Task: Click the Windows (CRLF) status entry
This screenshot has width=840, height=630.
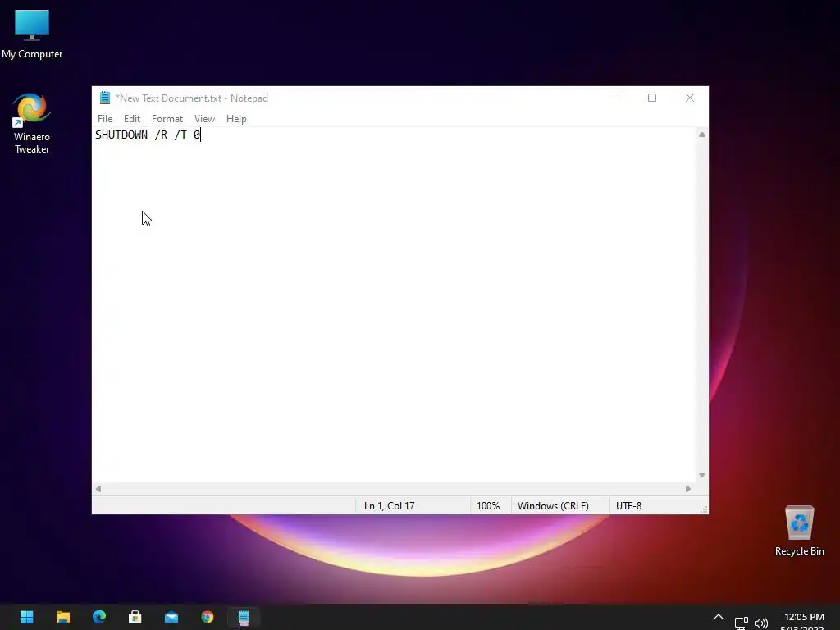Action: (x=553, y=505)
